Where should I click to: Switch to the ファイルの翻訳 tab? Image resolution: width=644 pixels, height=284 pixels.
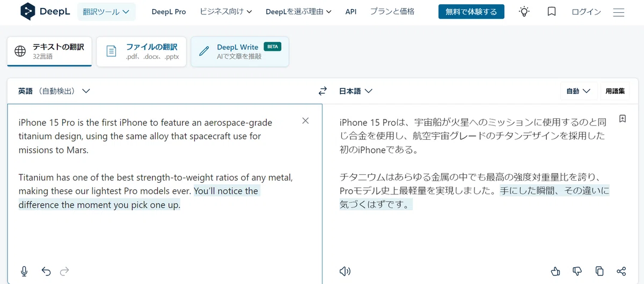[142, 51]
